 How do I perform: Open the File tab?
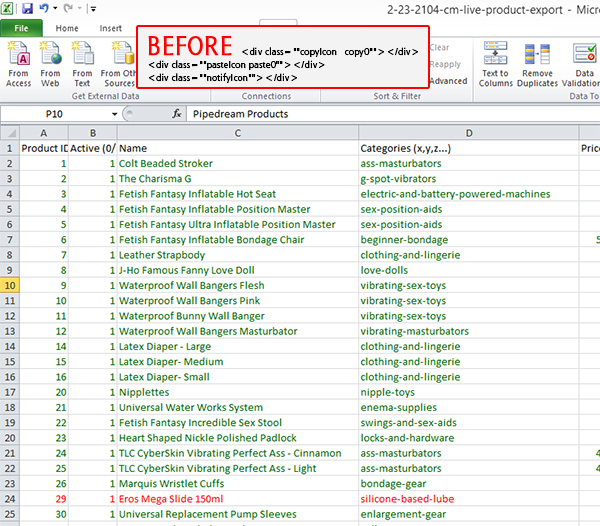21,28
